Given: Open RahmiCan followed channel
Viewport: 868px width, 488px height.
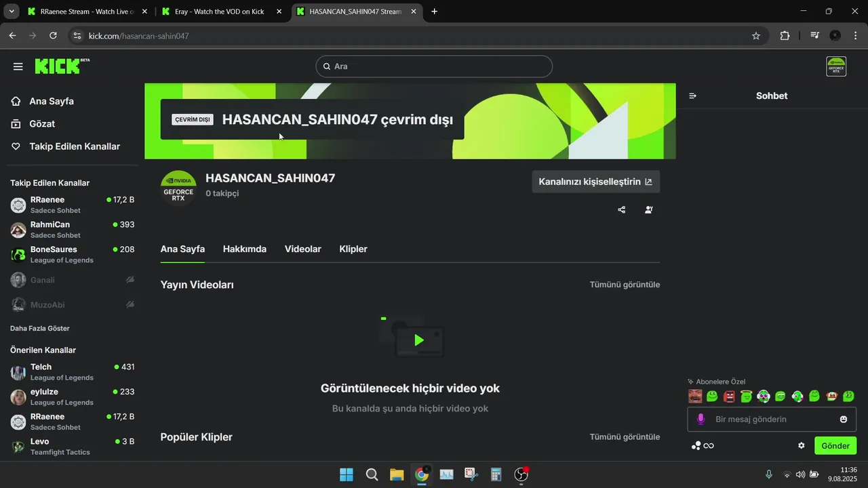Looking at the screenshot, I should click(72, 230).
